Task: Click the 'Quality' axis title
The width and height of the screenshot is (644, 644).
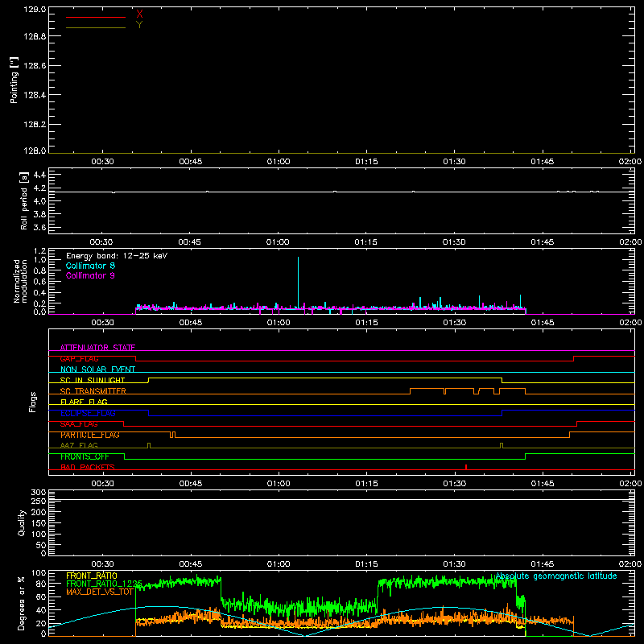Action: tap(22, 522)
